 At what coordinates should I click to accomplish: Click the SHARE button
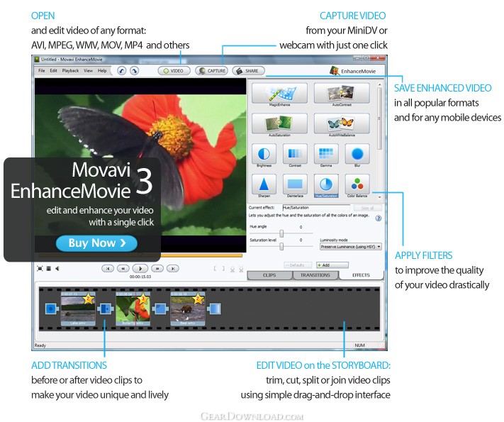pos(249,71)
